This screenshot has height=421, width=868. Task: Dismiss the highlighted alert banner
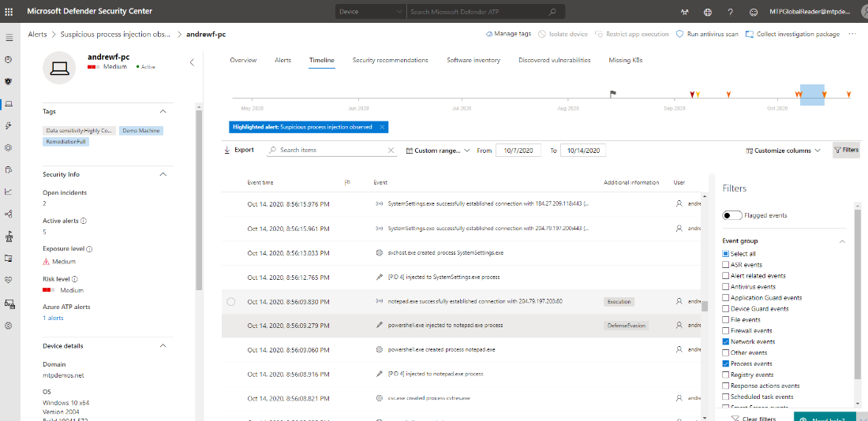pos(382,127)
